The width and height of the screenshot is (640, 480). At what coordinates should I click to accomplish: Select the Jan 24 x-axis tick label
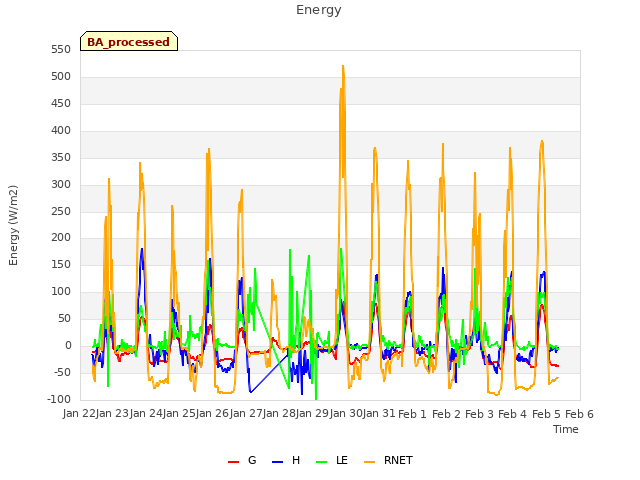coord(146,414)
